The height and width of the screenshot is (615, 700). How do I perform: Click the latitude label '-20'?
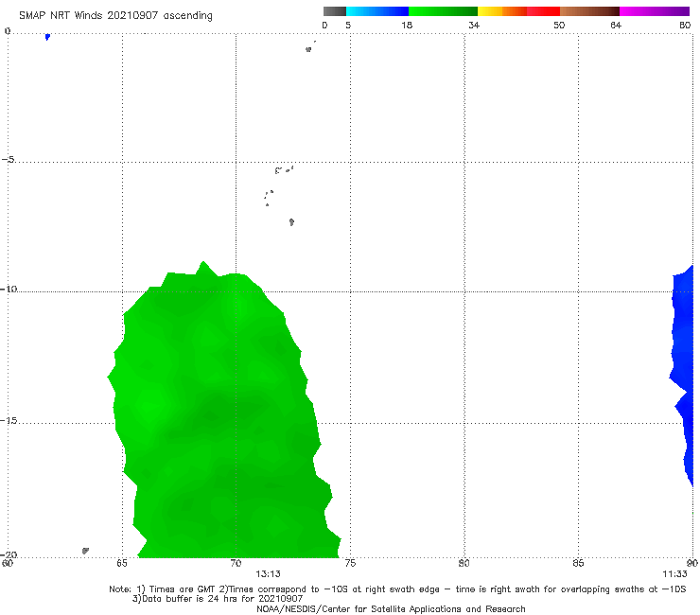coord(9,554)
